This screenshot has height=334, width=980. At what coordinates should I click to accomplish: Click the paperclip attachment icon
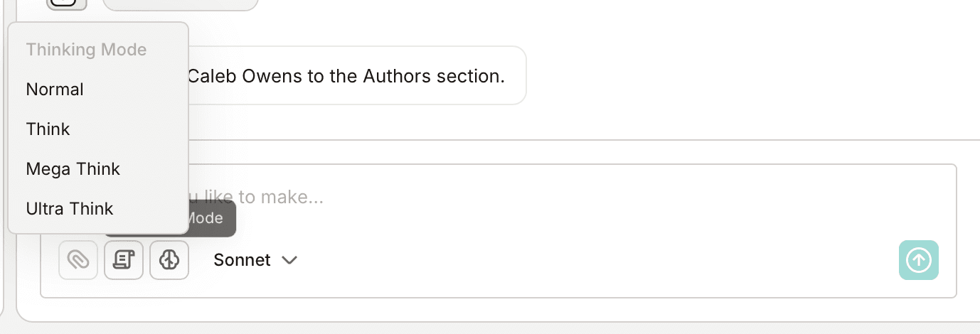click(x=78, y=260)
